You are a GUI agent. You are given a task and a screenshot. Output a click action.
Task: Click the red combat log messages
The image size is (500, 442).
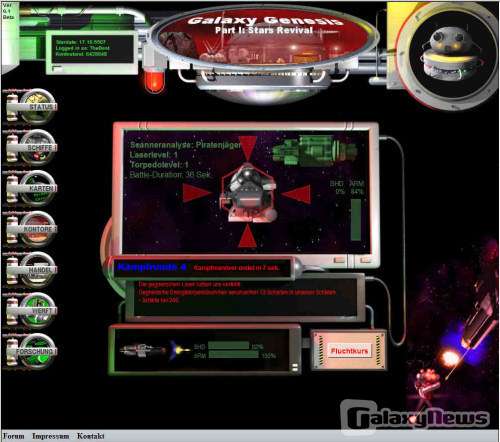237,292
